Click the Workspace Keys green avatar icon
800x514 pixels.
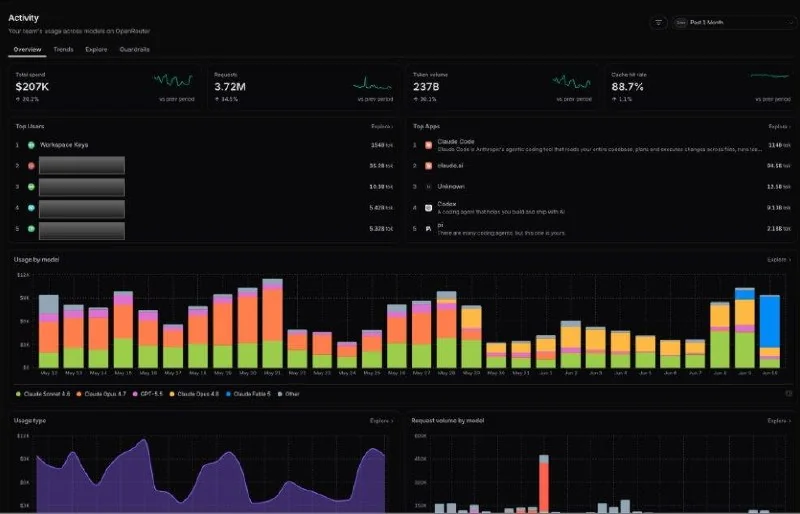click(31, 145)
